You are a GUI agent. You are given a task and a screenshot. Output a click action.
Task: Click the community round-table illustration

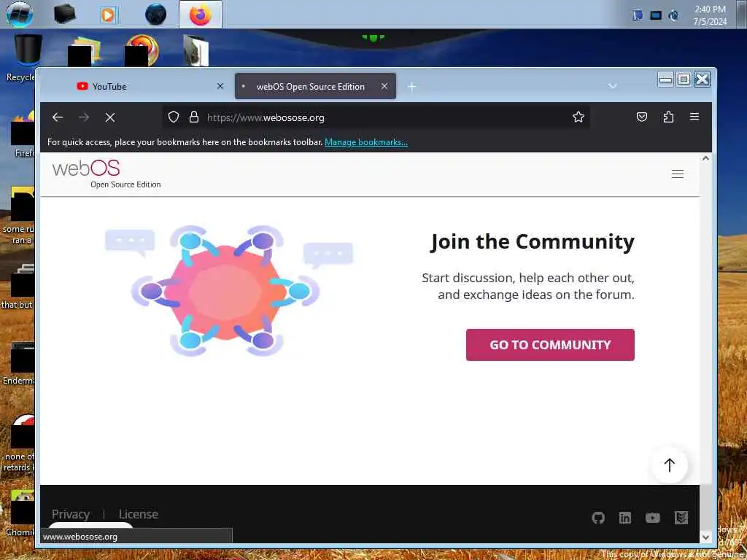point(228,290)
